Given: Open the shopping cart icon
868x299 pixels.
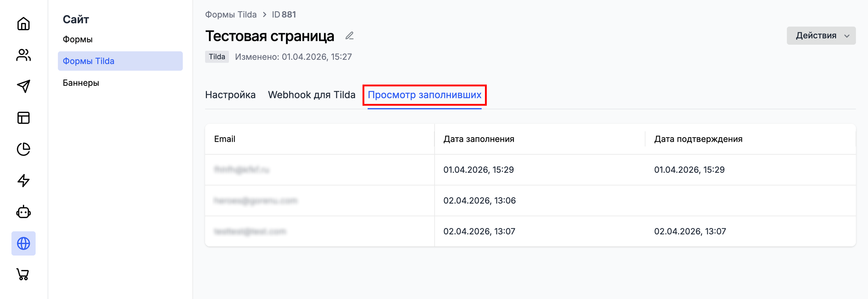Looking at the screenshot, I should click(23, 274).
